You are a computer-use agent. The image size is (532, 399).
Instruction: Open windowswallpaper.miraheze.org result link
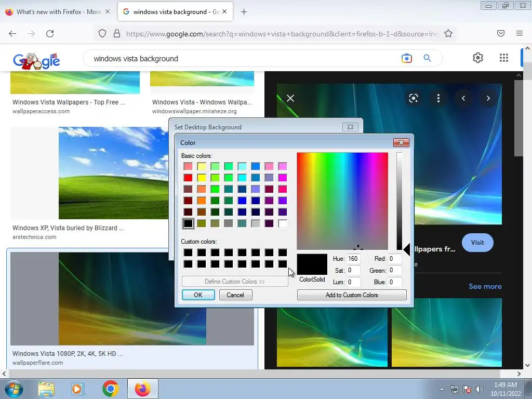point(194,111)
